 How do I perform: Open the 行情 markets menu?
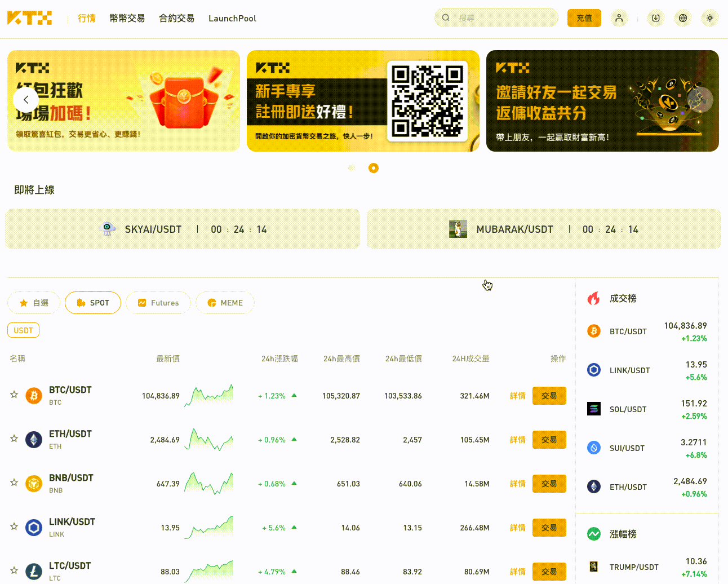click(87, 18)
